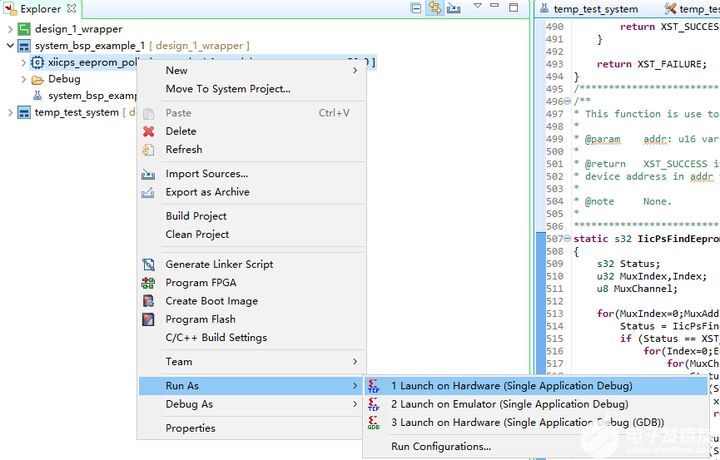This screenshot has width=720, height=460.
Task: Click Generate Linker Script icon
Action: (148, 264)
